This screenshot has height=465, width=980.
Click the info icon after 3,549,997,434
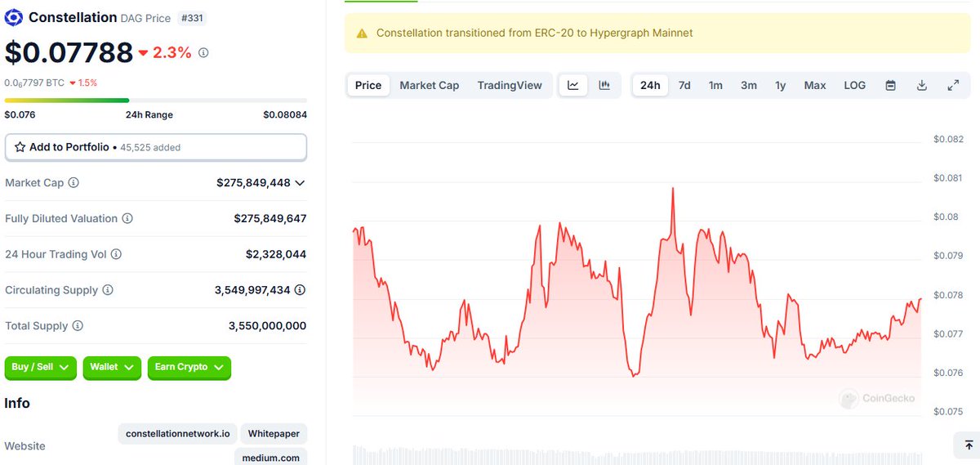coord(300,290)
